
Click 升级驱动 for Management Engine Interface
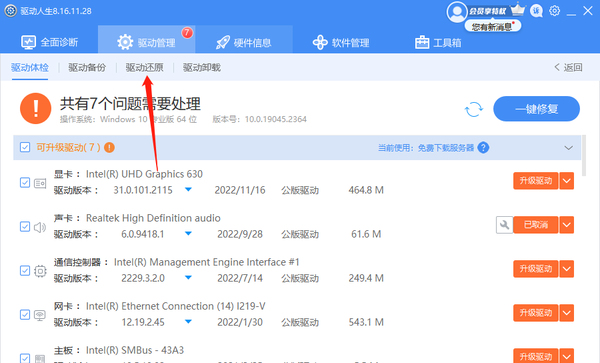536,269
